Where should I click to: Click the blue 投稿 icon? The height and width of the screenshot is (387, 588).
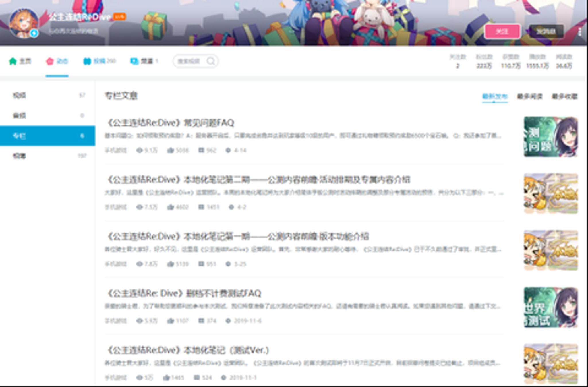point(87,61)
